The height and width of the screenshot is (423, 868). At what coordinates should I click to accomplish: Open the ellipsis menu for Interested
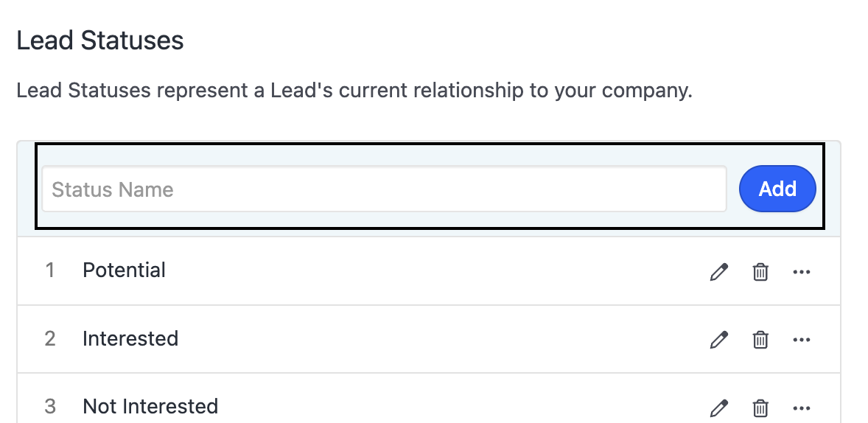[801, 340]
